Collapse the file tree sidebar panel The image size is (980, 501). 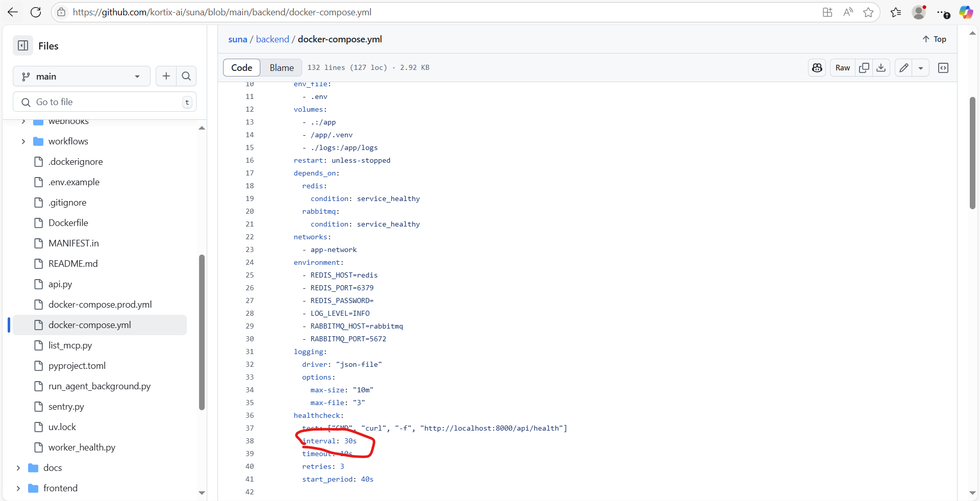[22, 45]
